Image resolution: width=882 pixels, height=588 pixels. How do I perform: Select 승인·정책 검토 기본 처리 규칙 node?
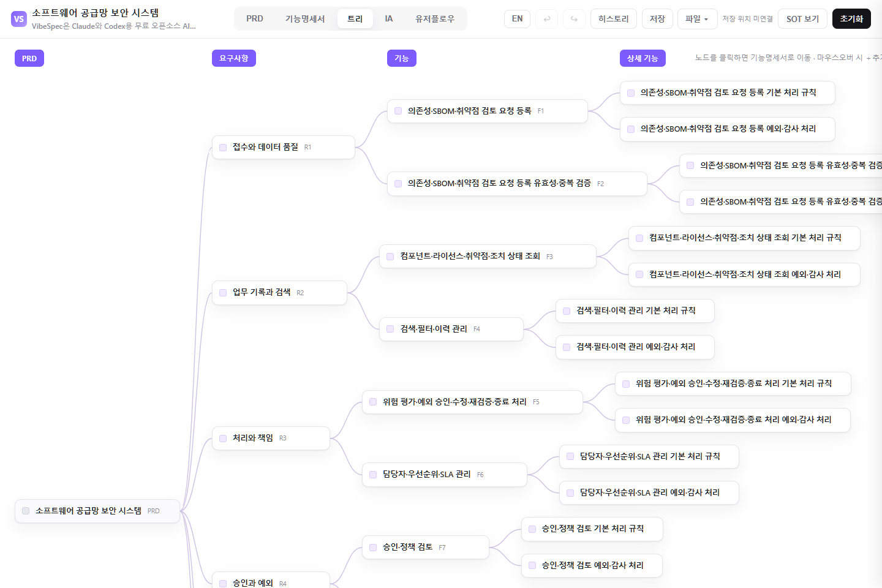tap(592, 529)
